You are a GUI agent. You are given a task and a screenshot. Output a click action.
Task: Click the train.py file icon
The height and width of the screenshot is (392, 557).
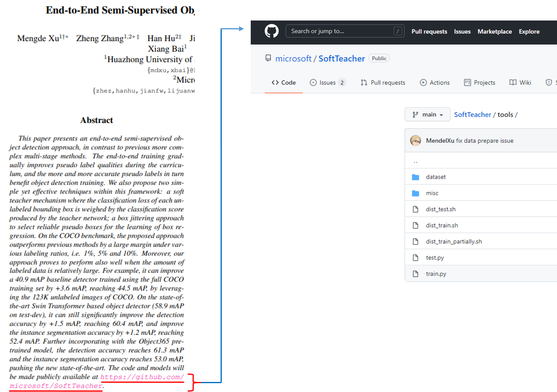click(x=416, y=273)
